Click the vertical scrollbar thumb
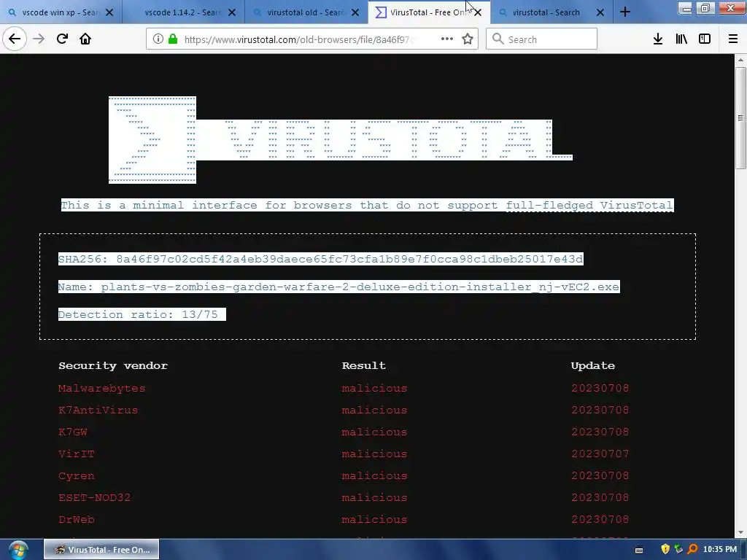The image size is (747, 560). point(740,117)
